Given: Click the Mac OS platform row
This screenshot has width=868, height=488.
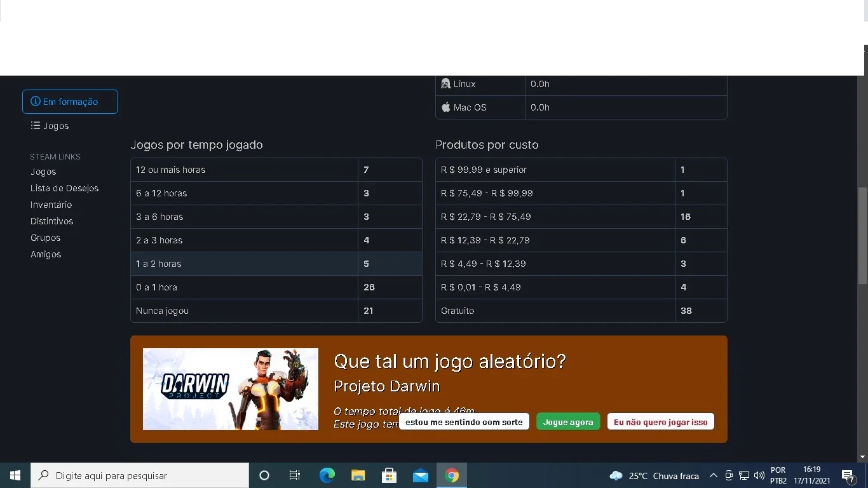Looking at the screenshot, I should 581,107.
